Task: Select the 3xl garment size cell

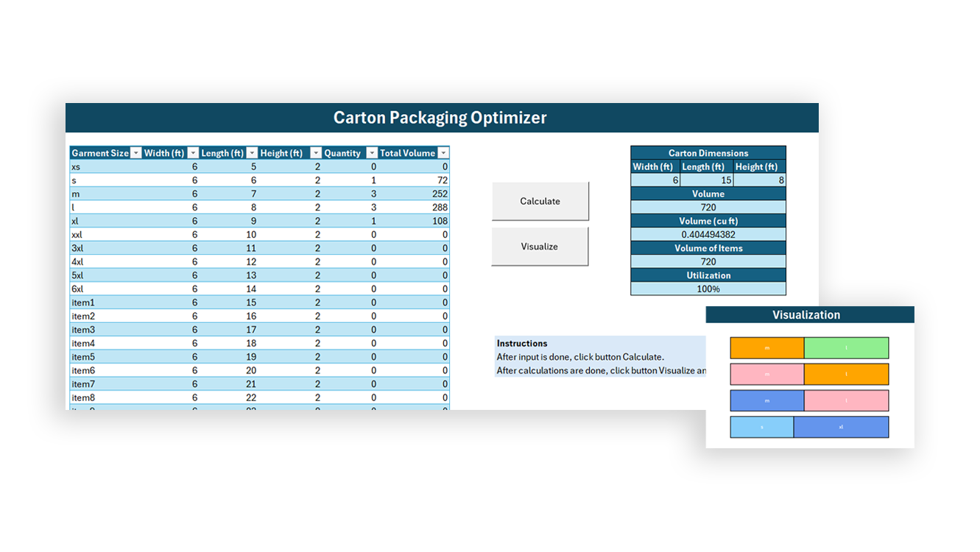Action: tap(106, 249)
